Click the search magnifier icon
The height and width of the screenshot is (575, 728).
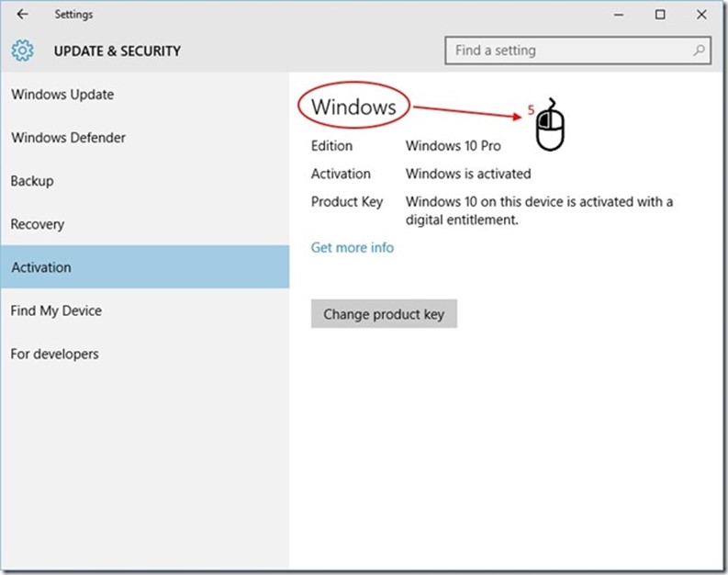[699, 51]
